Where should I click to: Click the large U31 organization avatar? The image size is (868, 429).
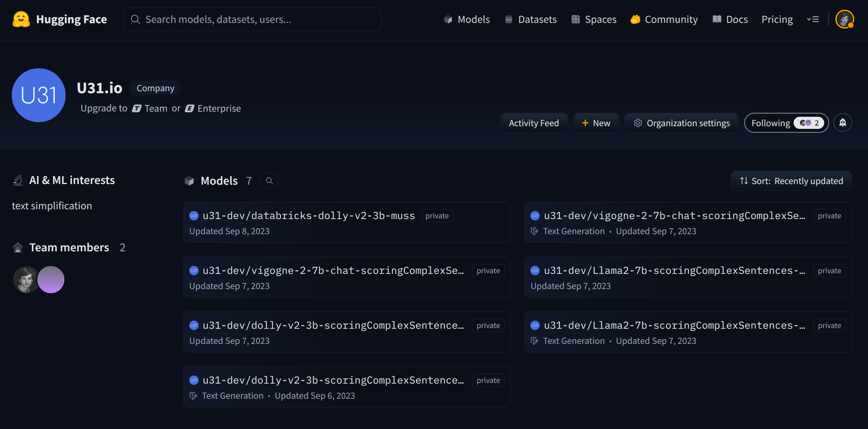(38, 95)
